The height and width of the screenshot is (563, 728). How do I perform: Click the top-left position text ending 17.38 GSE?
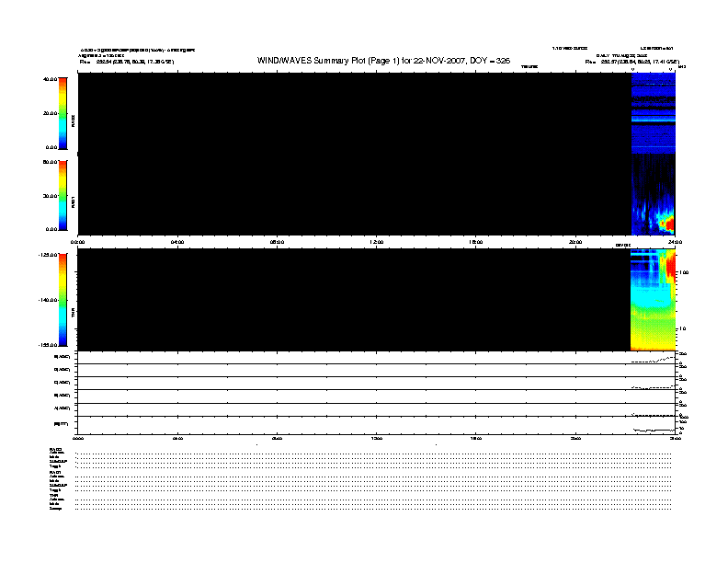click(127, 62)
